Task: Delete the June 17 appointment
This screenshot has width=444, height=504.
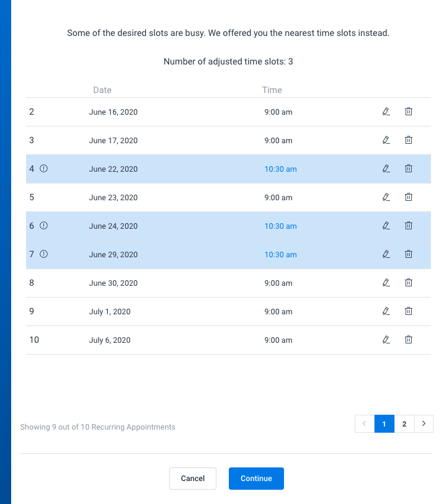Action: [x=408, y=140]
